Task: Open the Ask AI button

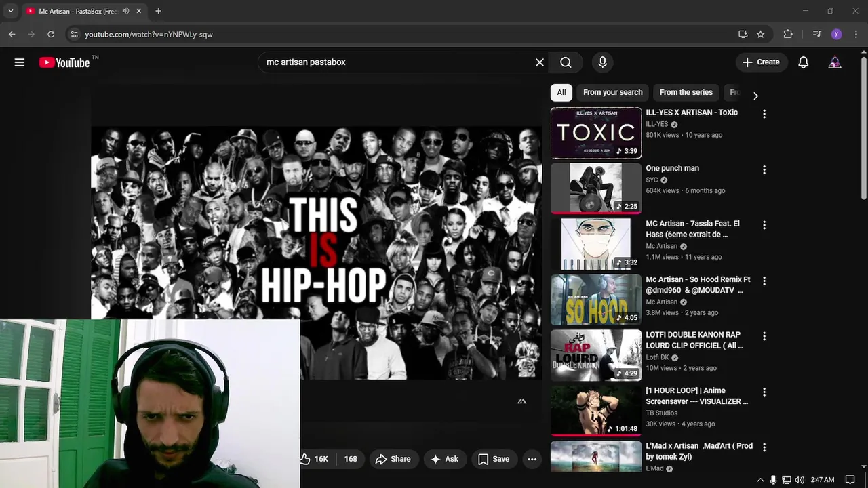Action: (x=444, y=459)
